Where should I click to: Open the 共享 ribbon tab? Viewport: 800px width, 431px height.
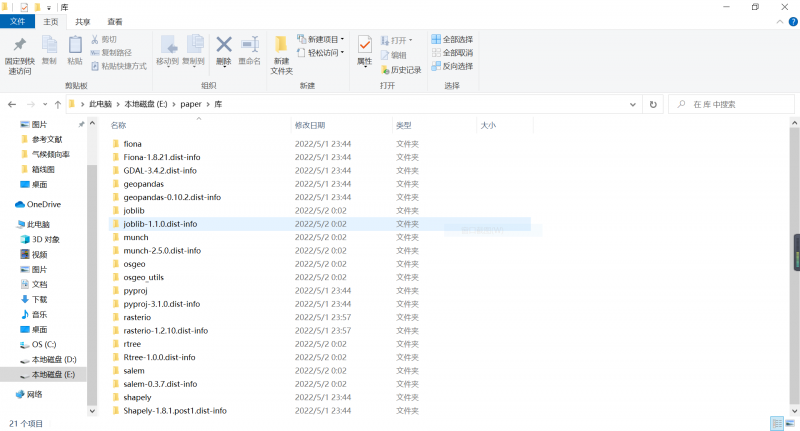coord(82,21)
